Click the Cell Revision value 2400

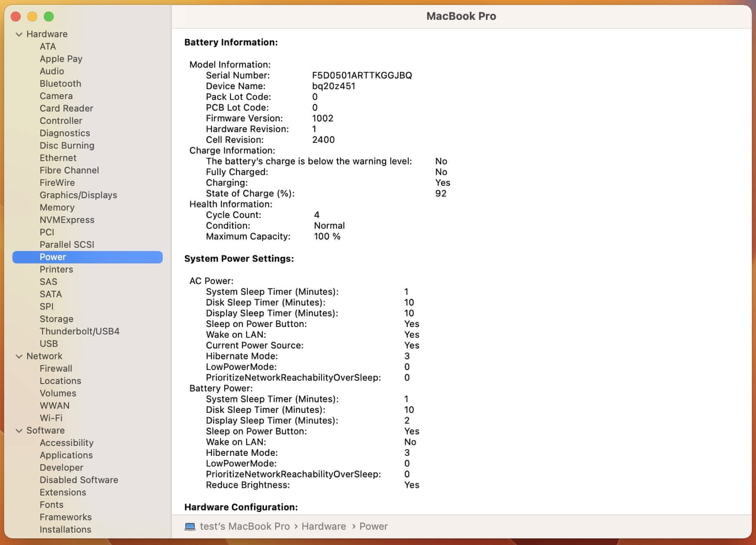[x=323, y=140]
